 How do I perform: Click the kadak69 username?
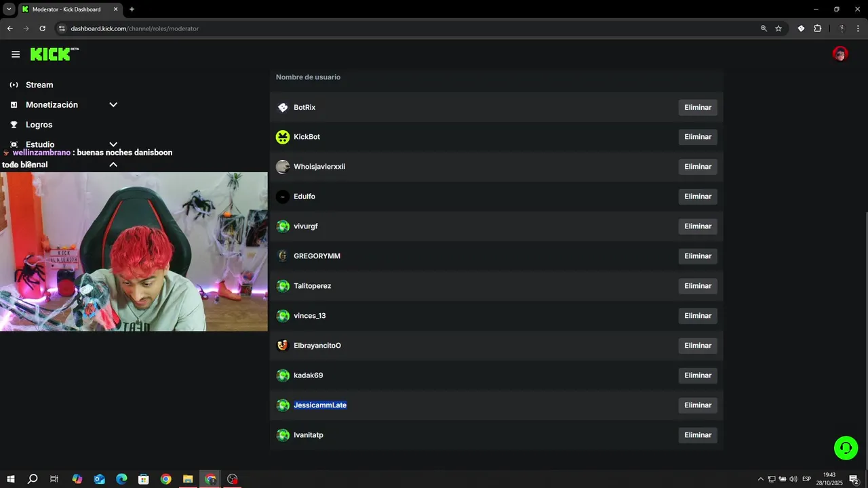point(309,375)
